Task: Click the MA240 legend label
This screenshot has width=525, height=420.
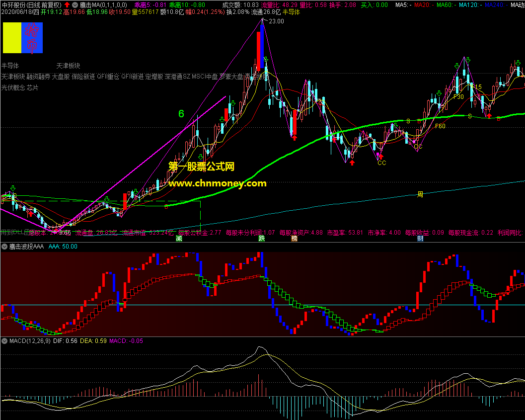Action: [x=497, y=5]
